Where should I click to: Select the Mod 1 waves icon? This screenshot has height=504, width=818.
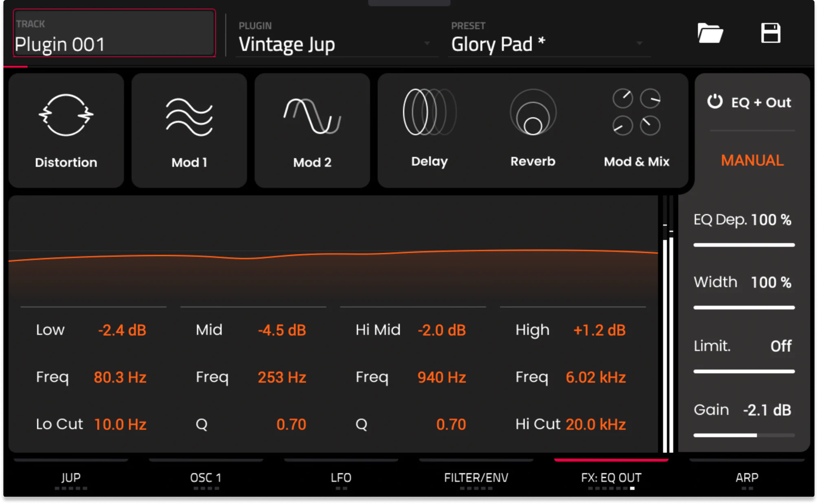point(189,117)
